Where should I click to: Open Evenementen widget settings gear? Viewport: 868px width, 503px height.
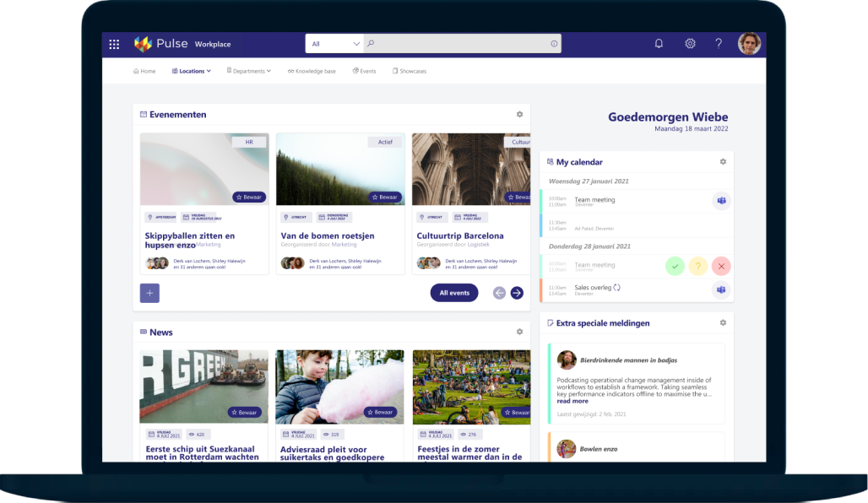519,114
